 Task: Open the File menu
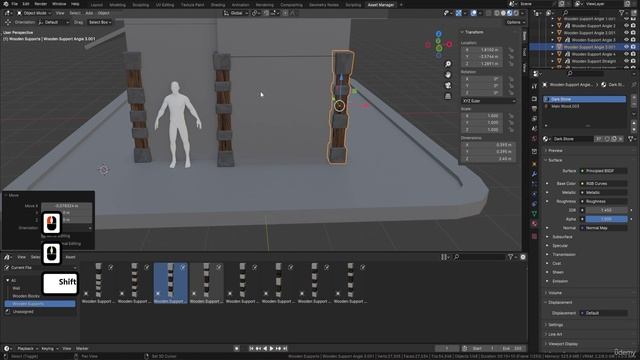[14, 4]
